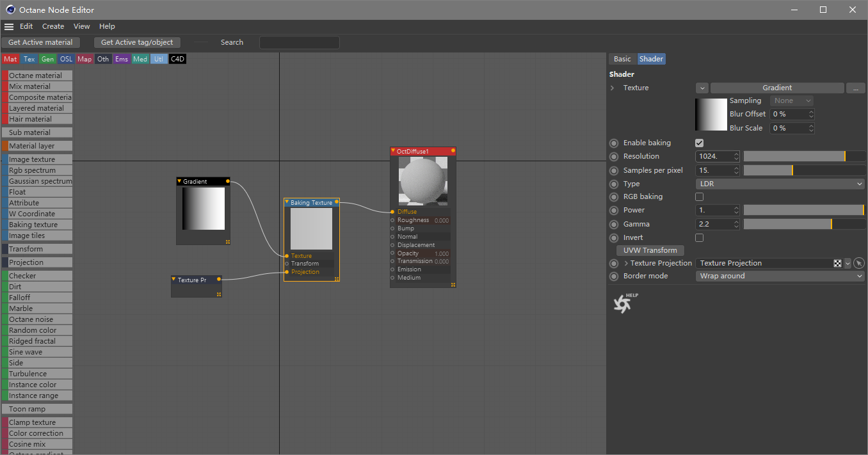Open the Help menu

click(107, 26)
